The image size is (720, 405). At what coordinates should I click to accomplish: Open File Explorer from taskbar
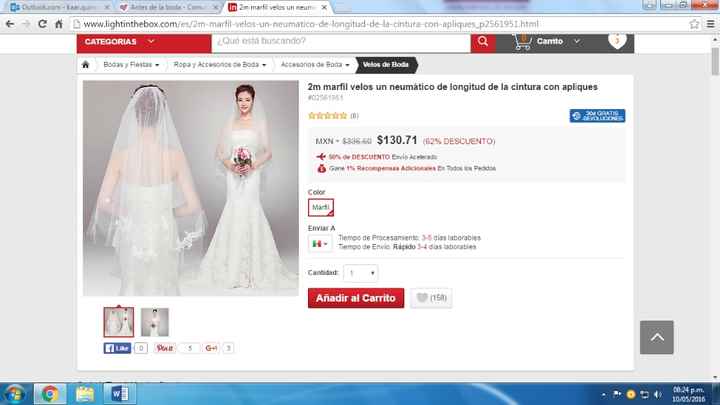[x=85, y=394]
